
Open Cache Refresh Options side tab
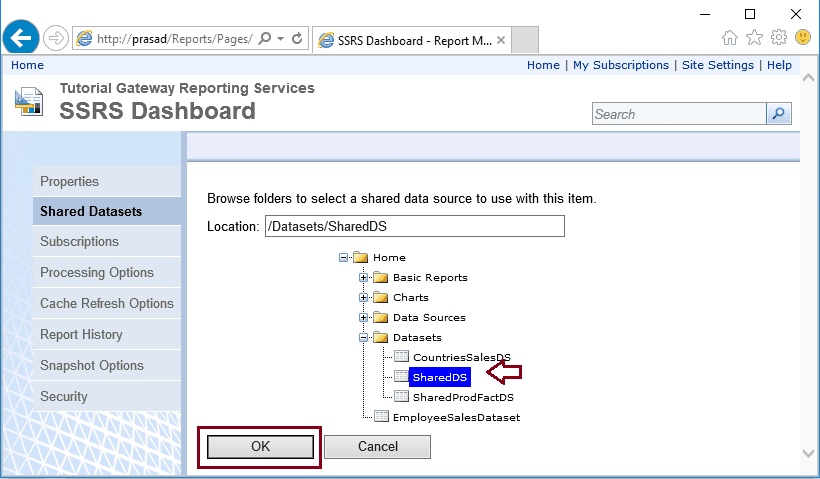pos(107,303)
